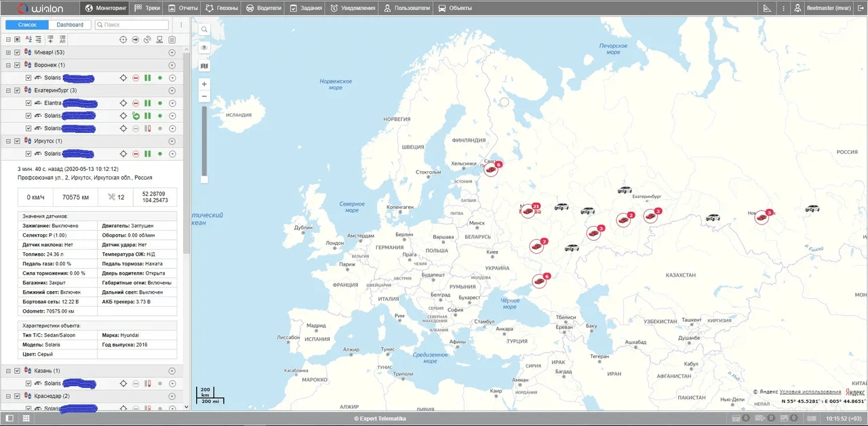Open the Иркутск group options dropdown
The height and width of the screenshot is (426, 868).
[x=172, y=141]
